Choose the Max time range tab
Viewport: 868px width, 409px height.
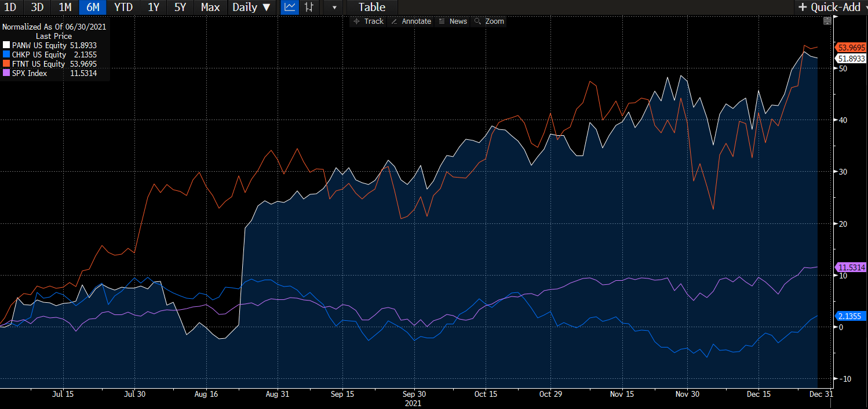pos(210,8)
